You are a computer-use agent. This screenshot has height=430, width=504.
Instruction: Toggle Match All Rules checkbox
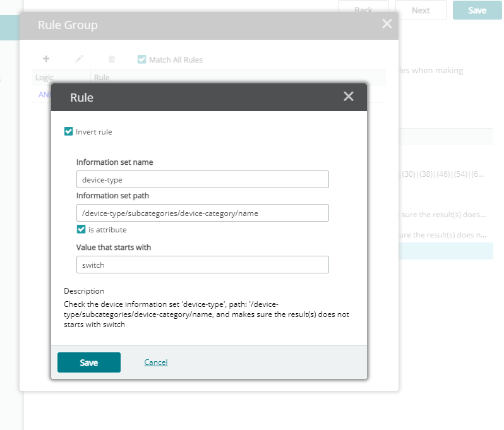(141, 59)
